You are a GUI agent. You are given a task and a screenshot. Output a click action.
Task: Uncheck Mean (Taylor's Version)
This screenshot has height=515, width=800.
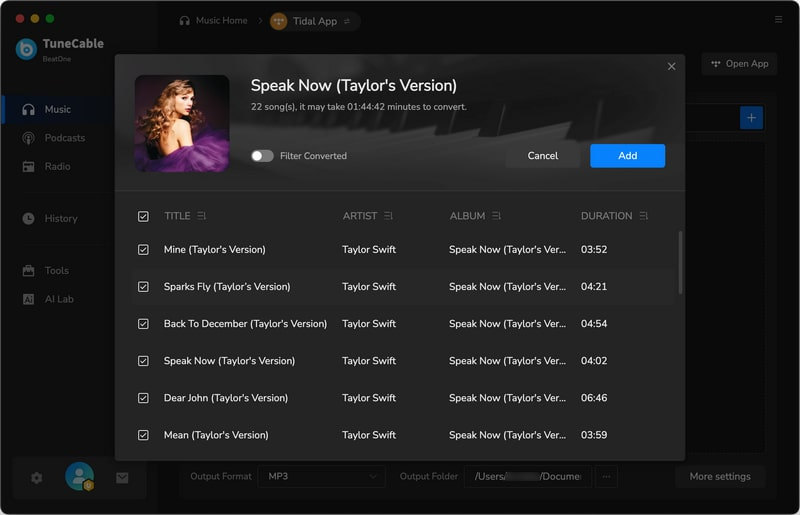coord(143,435)
